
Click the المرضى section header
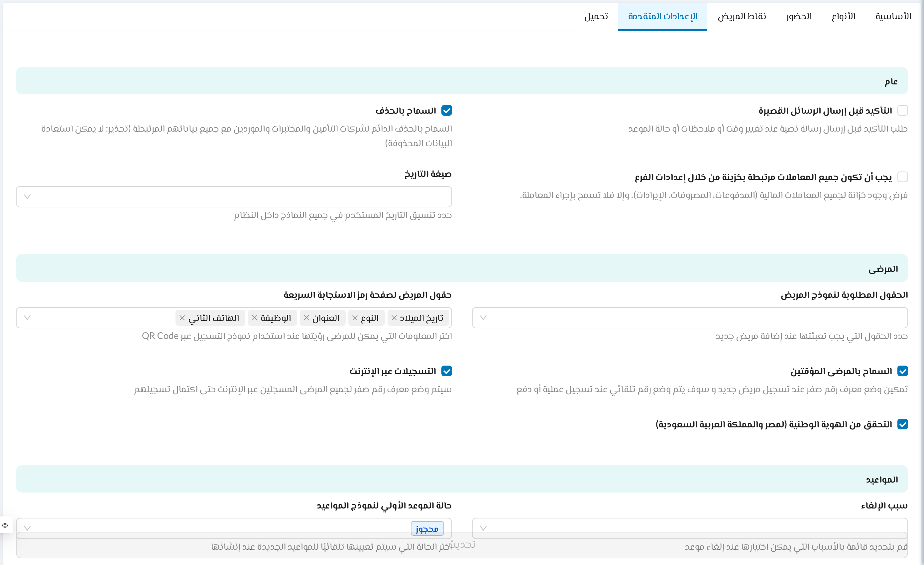462,268
